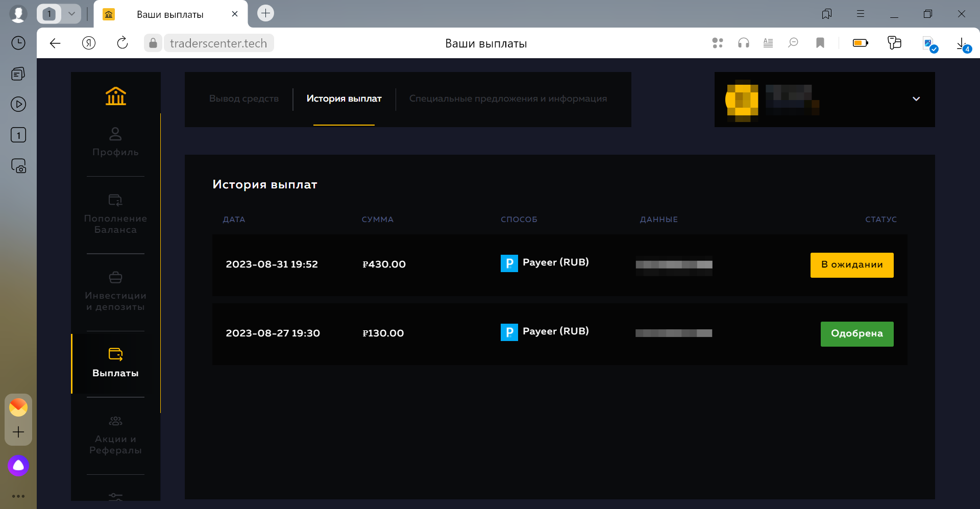Click the bank icon atop the sidebar
The width and height of the screenshot is (980, 509).
tap(115, 96)
